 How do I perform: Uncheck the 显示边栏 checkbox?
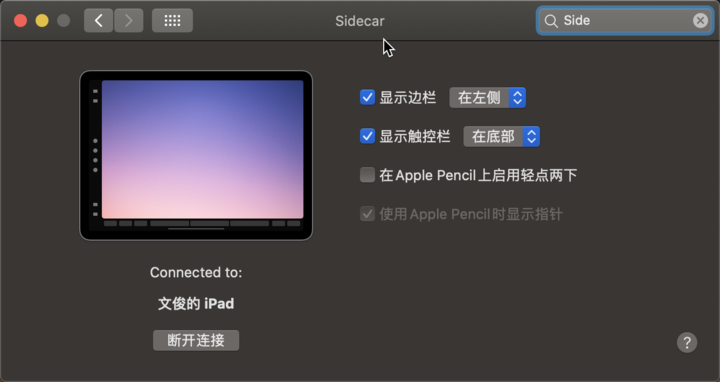tap(367, 97)
